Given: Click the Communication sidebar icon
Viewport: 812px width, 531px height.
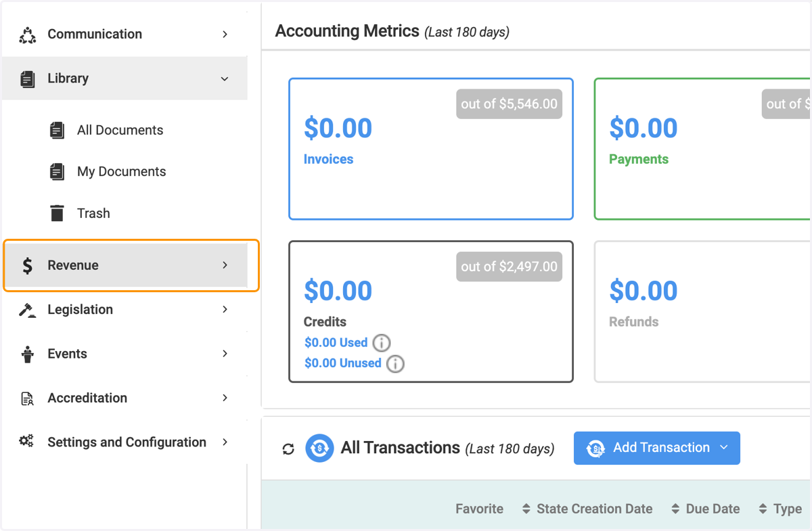Looking at the screenshot, I should [x=28, y=34].
